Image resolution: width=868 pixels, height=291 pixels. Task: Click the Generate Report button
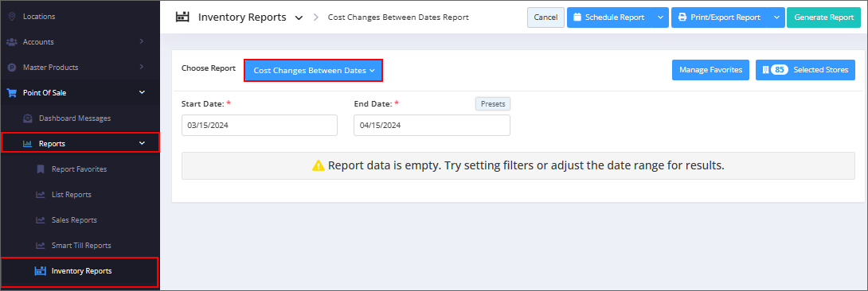[823, 17]
